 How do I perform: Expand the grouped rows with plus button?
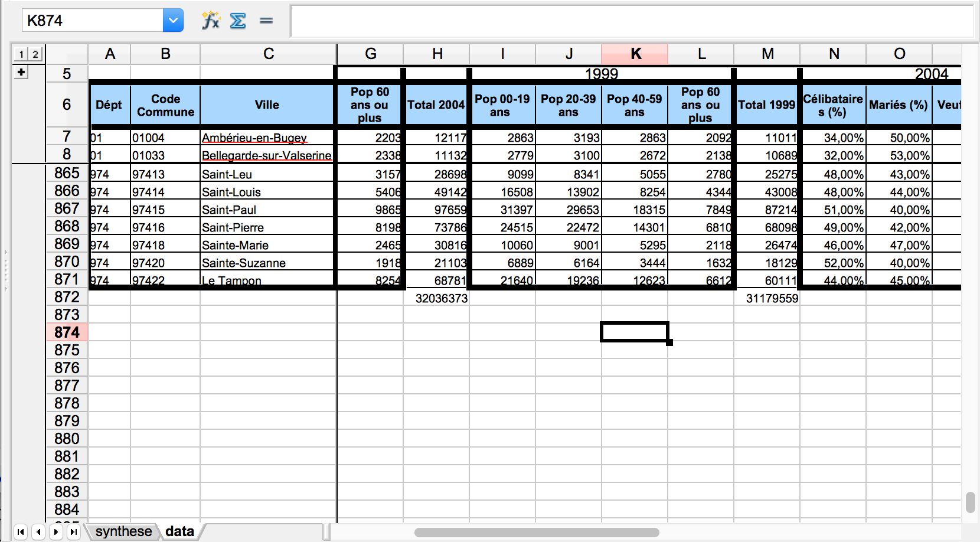[x=21, y=72]
